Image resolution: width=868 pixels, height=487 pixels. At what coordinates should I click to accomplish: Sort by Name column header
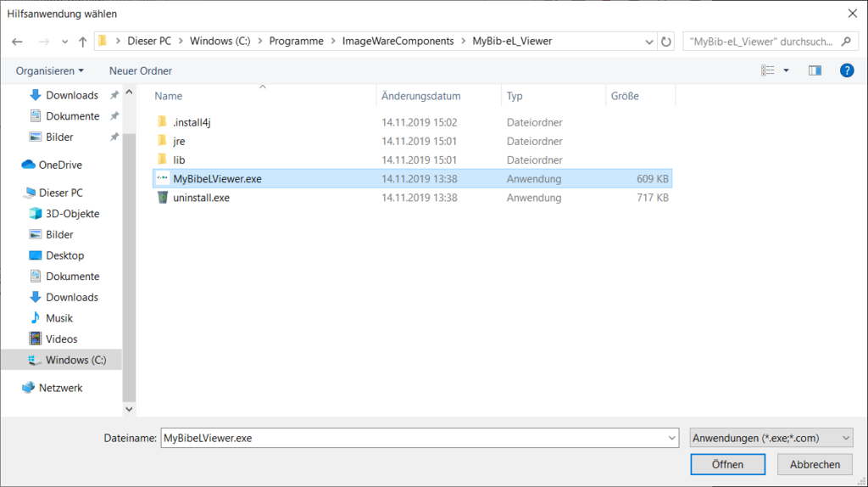click(169, 96)
